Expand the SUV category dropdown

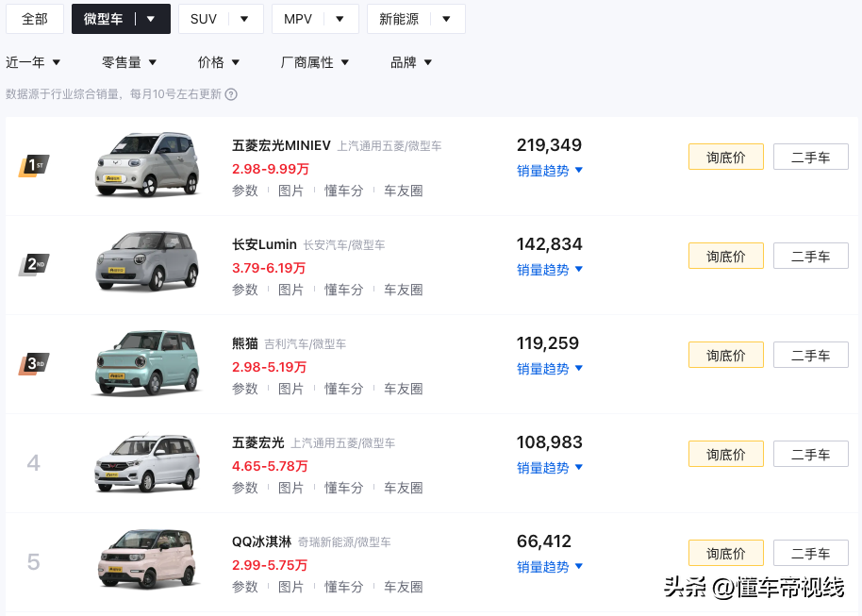[x=244, y=19]
